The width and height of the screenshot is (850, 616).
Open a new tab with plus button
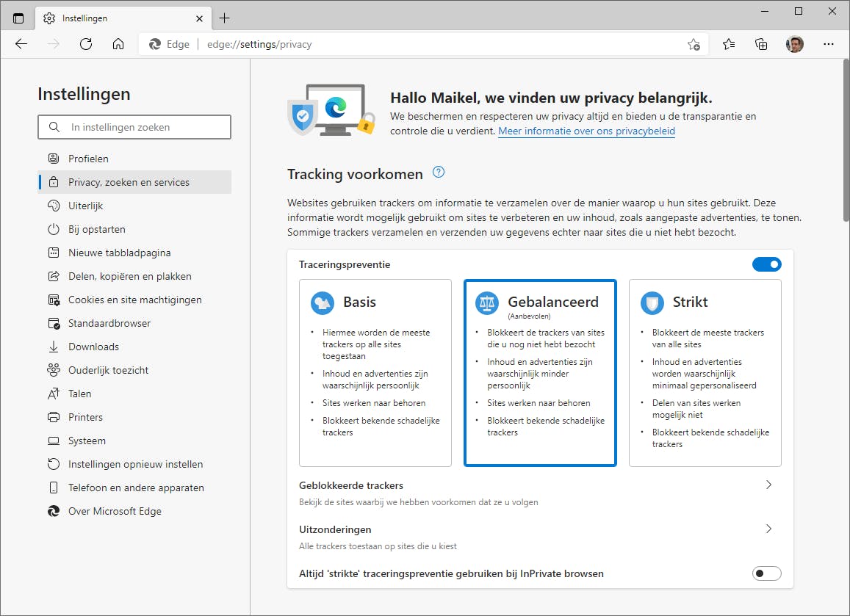click(225, 18)
